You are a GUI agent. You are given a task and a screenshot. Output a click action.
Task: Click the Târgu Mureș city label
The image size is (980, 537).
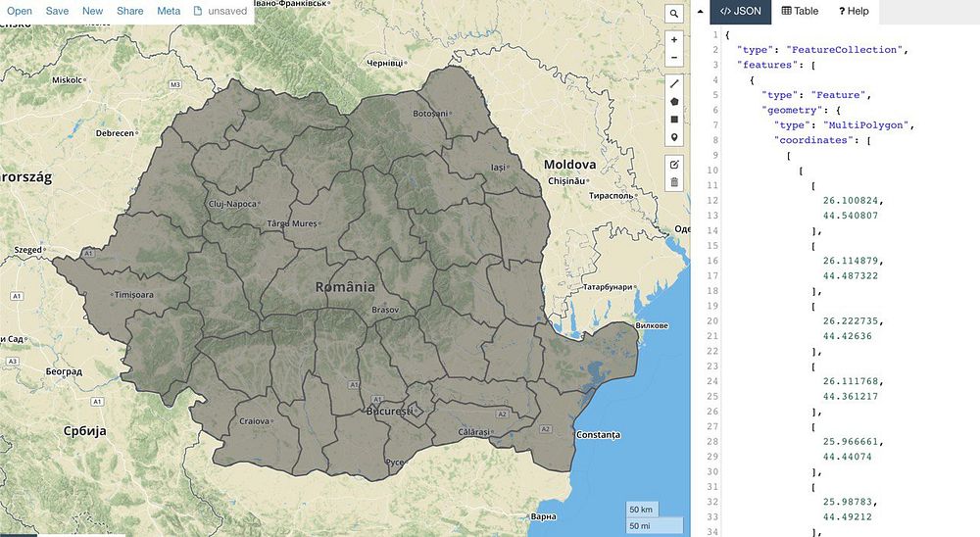click(292, 223)
